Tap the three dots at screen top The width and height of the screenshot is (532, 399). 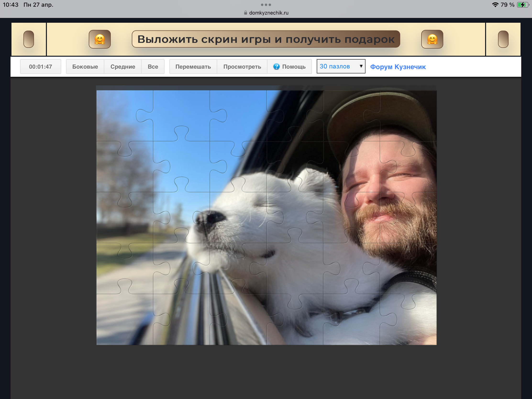tap(266, 5)
